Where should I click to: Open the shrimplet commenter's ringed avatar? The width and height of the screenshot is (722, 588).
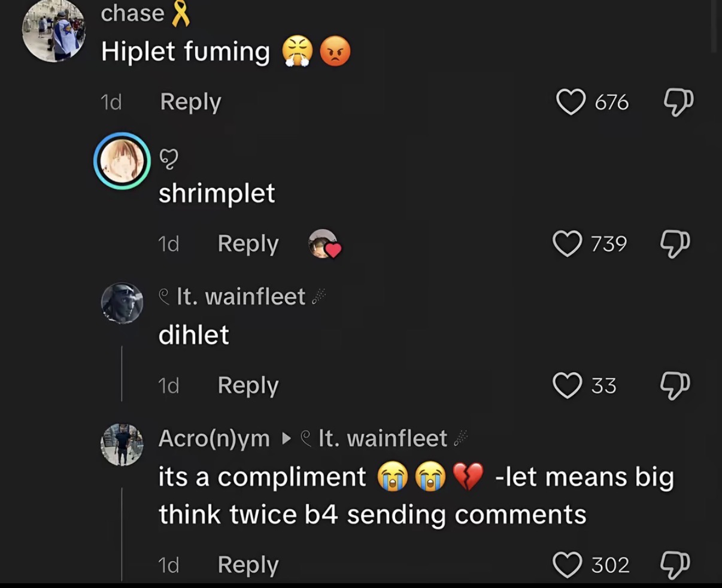tap(122, 160)
